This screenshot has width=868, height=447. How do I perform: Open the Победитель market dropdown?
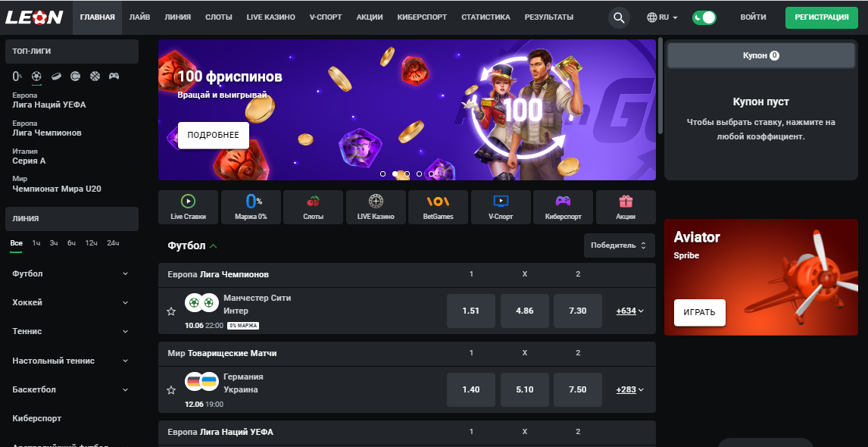(x=619, y=245)
